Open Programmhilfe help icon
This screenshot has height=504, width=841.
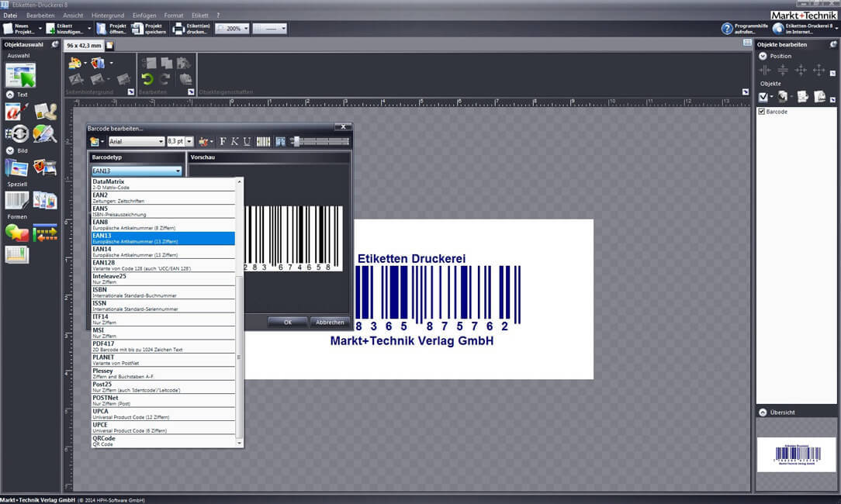point(727,29)
